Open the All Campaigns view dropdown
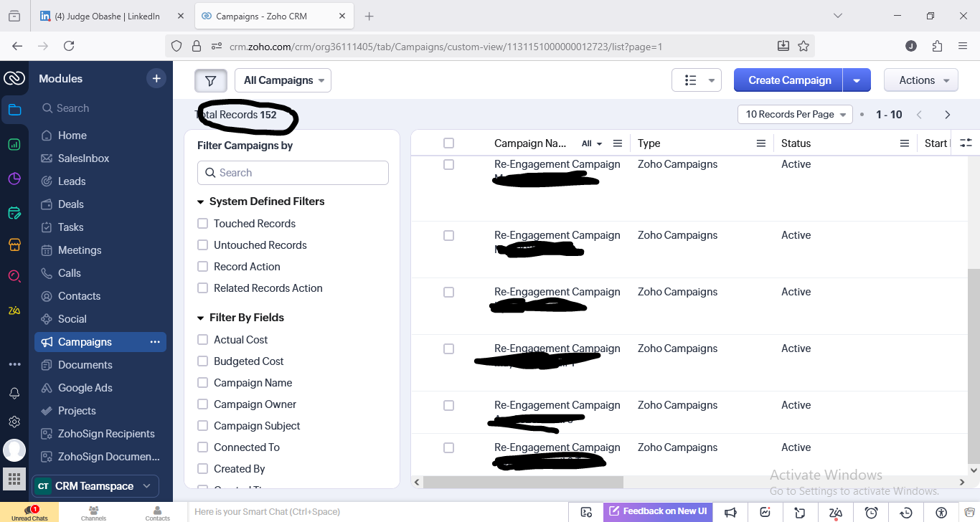Viewport: 980px width, 522px height. [x=283, y=80]
